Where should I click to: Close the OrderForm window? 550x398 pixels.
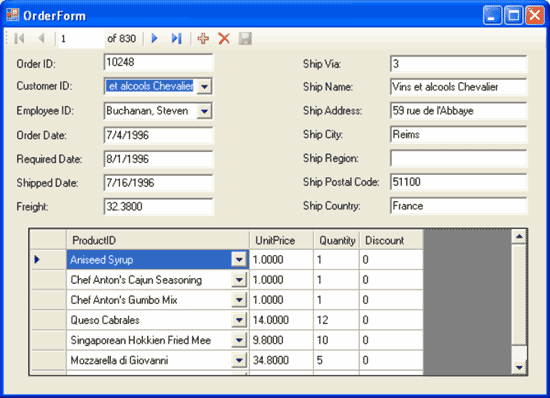tap(535, 15)
